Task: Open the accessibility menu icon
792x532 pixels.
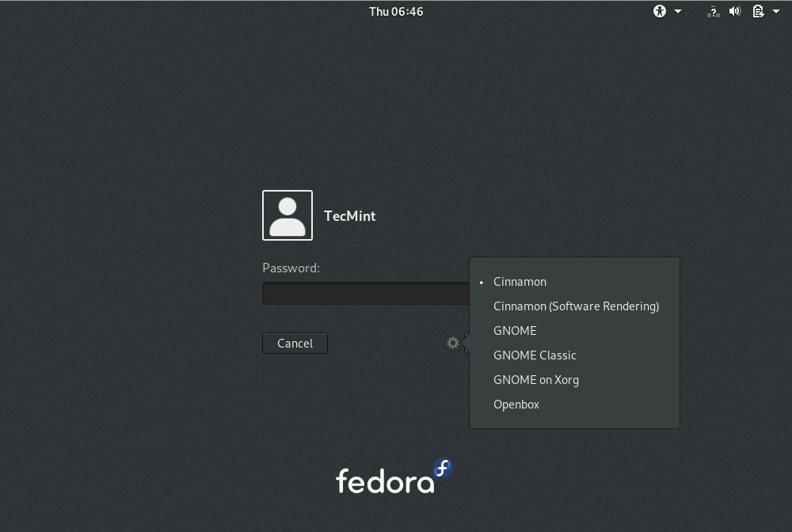Action: pyautogui.click(x=660, y=11)
